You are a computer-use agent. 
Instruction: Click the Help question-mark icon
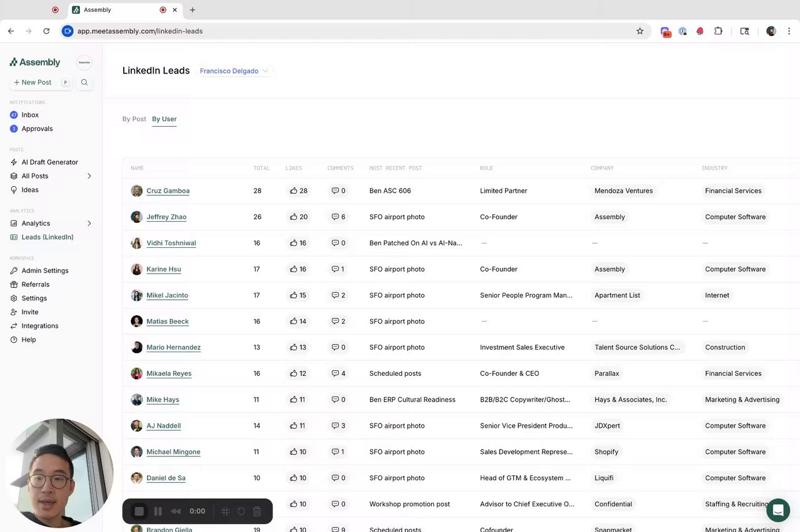pyautogui.click(x=14, y=340)
